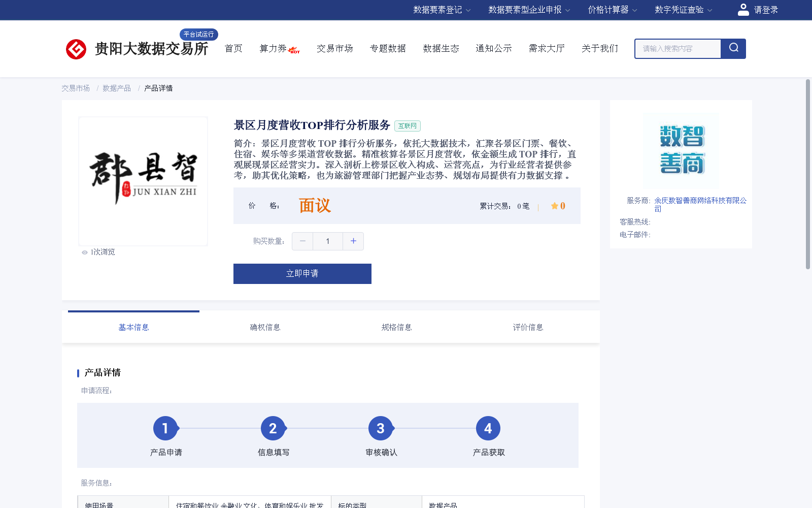Screen dimensions: 812x508
Task: Click step 4 circle 产品获取
Action: tap(488, 429)
